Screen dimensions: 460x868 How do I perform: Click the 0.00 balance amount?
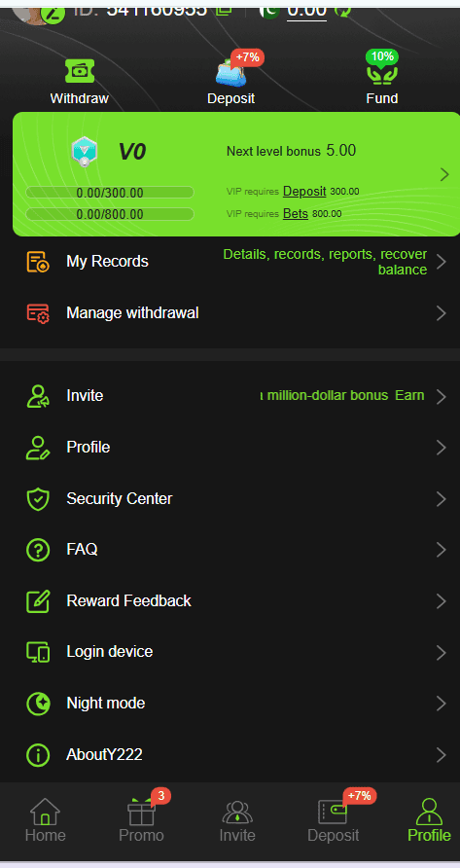[x=306, y=9]
